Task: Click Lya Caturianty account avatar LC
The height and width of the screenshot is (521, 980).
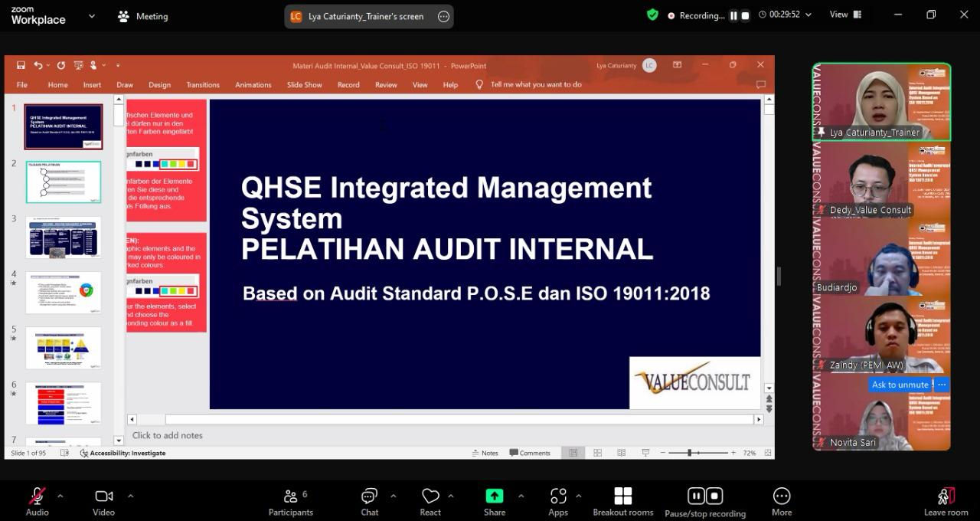Action: click(649, 65)
